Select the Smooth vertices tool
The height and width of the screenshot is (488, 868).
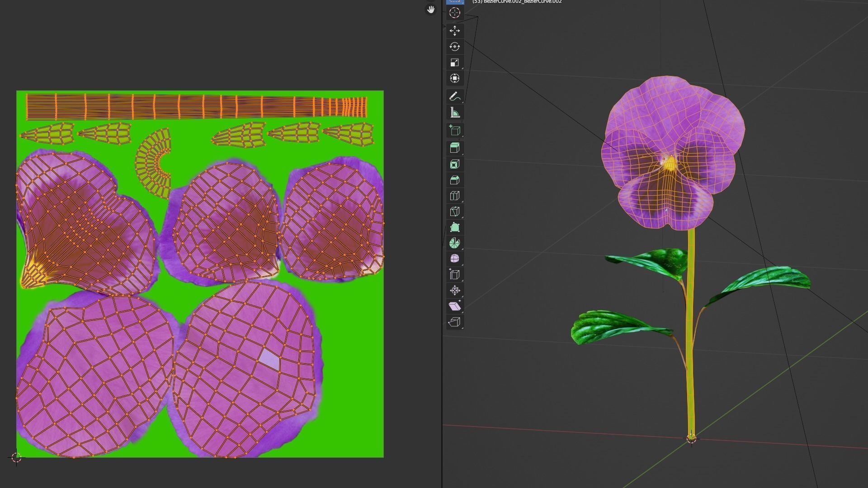click(455, 258)
